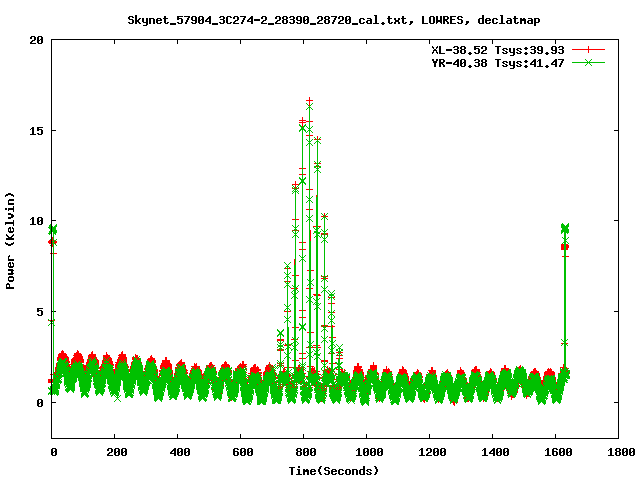The image size is (640, 480).
Task: Click the x-axis tick label 400
Action: point(180,452)
